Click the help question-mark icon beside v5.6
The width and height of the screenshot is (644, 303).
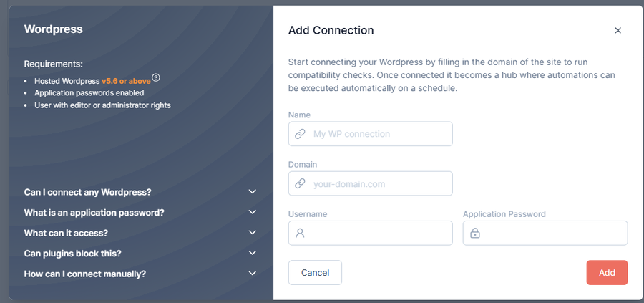(156, 77)
